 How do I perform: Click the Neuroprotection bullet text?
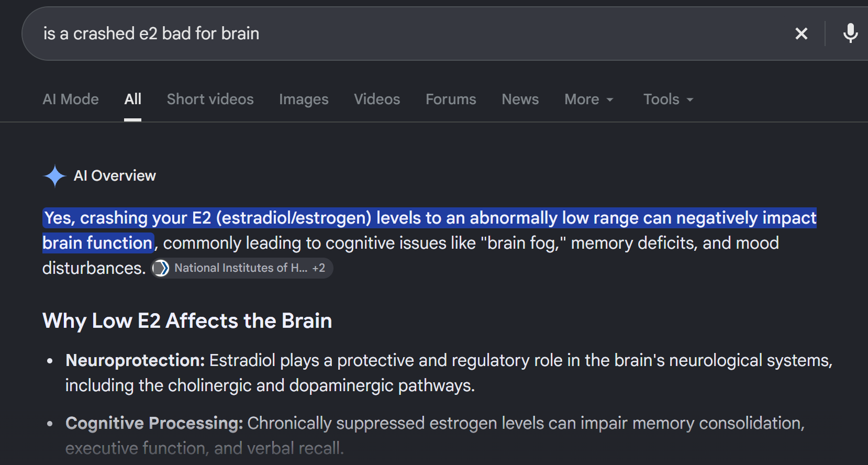click(x=449, y=373)
